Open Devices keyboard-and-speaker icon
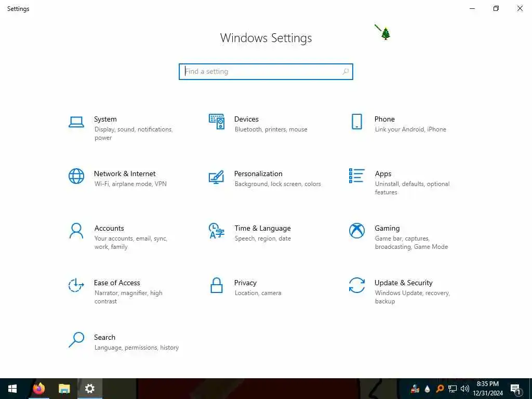The image size is (532, 399). coord(217,122)
